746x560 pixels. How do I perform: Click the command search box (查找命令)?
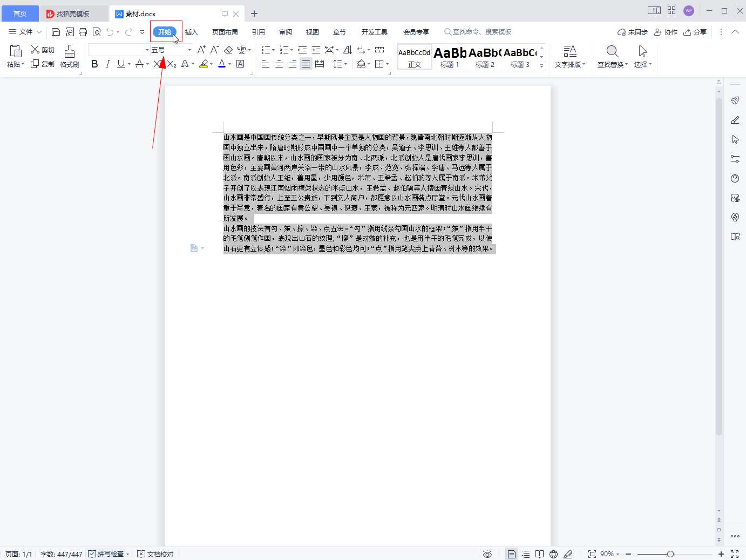click(x=480, y=32)
